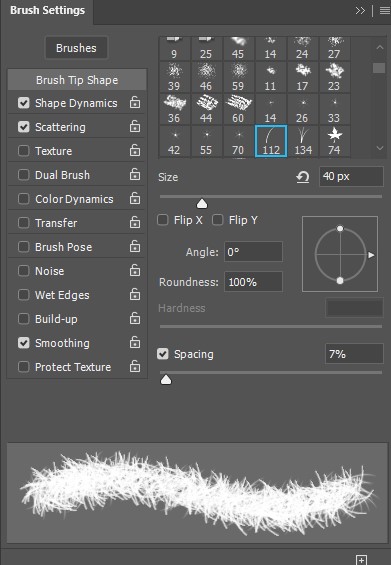Select the 60 brush tip
Screen dimensions: 391x565
click(x=238, y=109)
